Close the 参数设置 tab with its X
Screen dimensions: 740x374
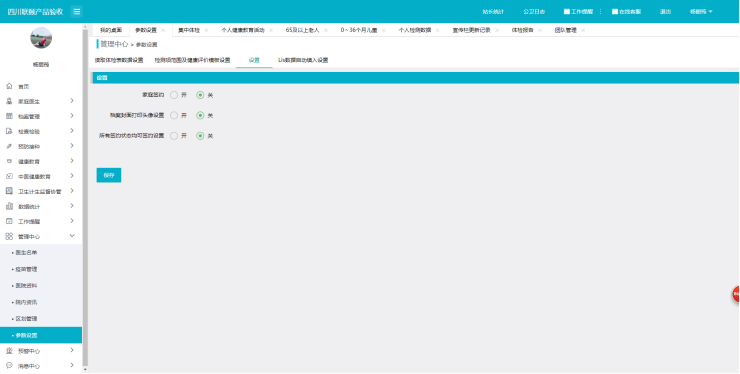click(x=163, y=30)
